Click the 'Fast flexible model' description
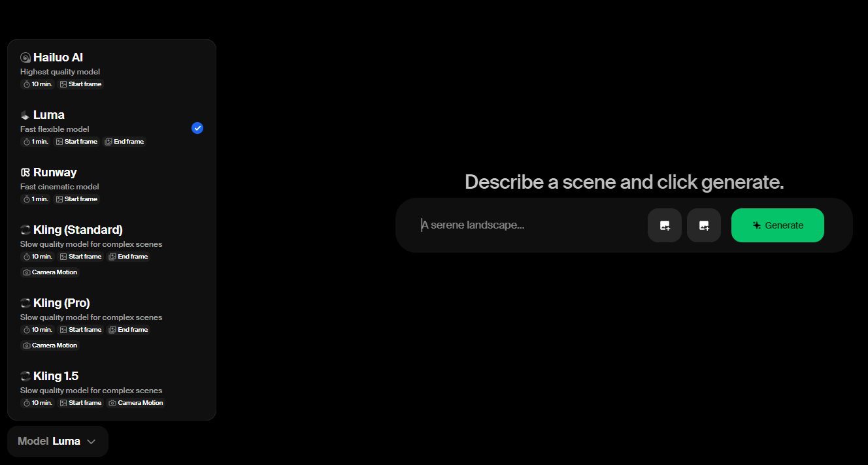Screen dimensions: 868x465 [x=55, y=129]
